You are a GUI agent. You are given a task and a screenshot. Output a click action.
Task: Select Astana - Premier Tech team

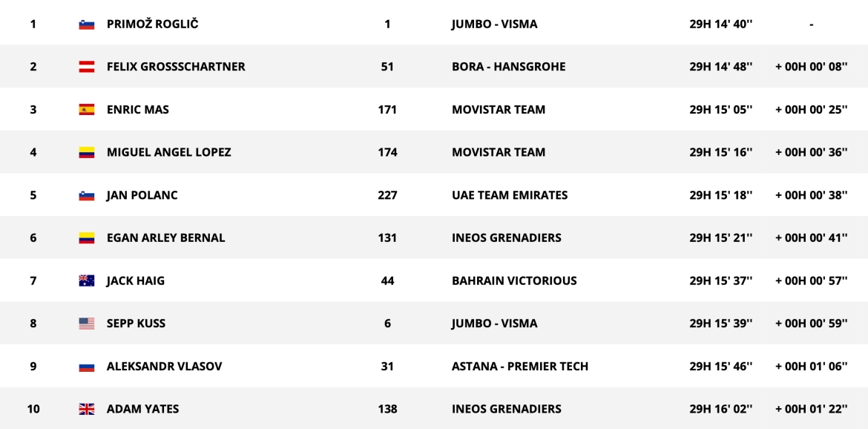519,367
